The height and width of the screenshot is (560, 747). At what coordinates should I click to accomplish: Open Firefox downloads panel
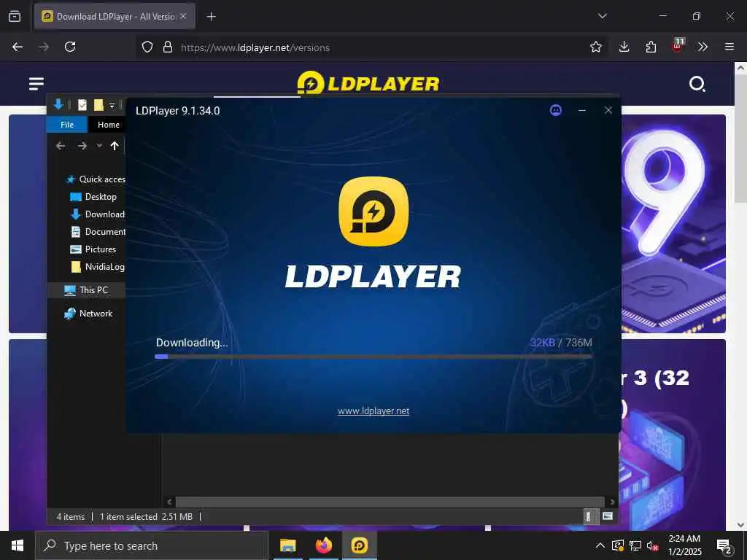click(x=624, y=47)
